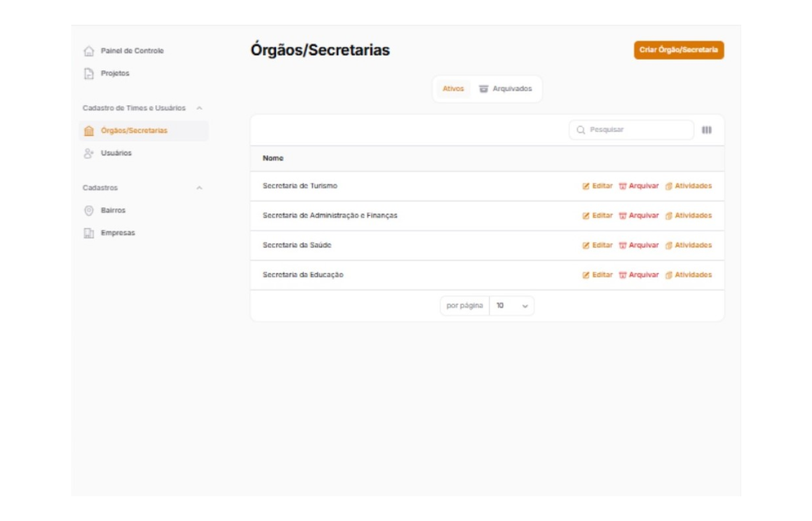
Task: Open Projetos via its document icon
Action: 89,74
